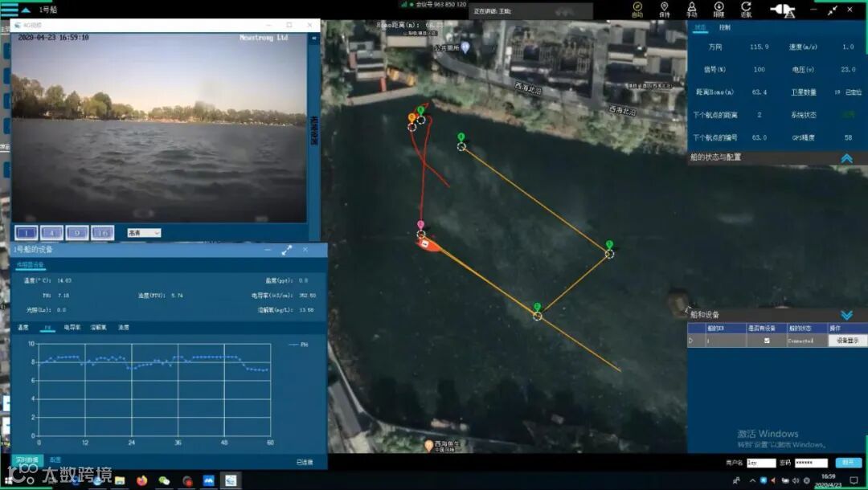This screenshot has width=868, height=490.
Task: Open the 高清 video quality dropdown
Action: (144, 233)
